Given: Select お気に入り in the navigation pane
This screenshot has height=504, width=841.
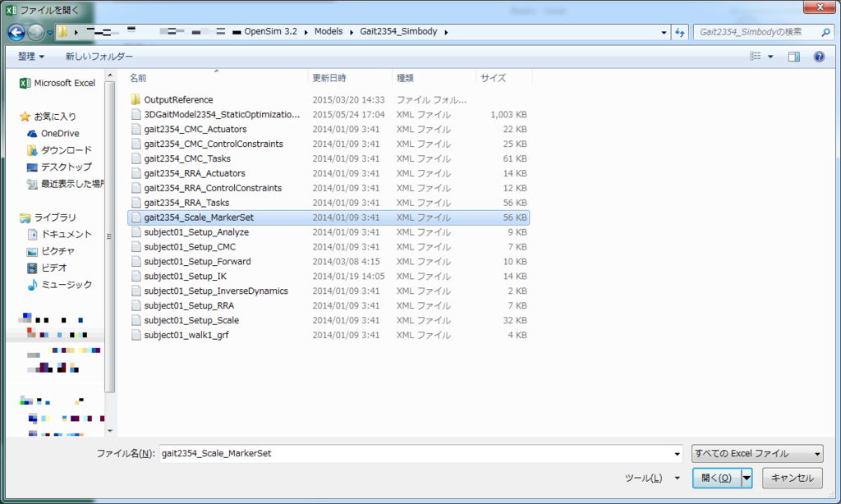Looking at the screenshot, I should point(48,117).
